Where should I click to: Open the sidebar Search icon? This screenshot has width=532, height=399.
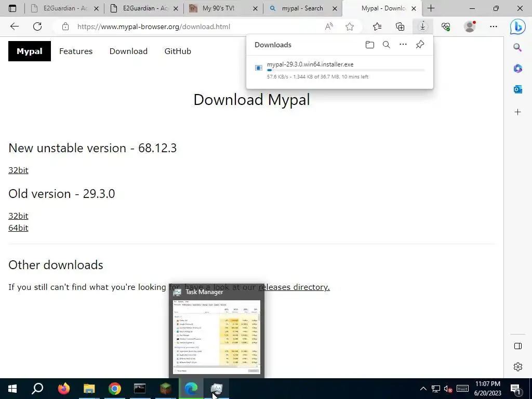517,47
